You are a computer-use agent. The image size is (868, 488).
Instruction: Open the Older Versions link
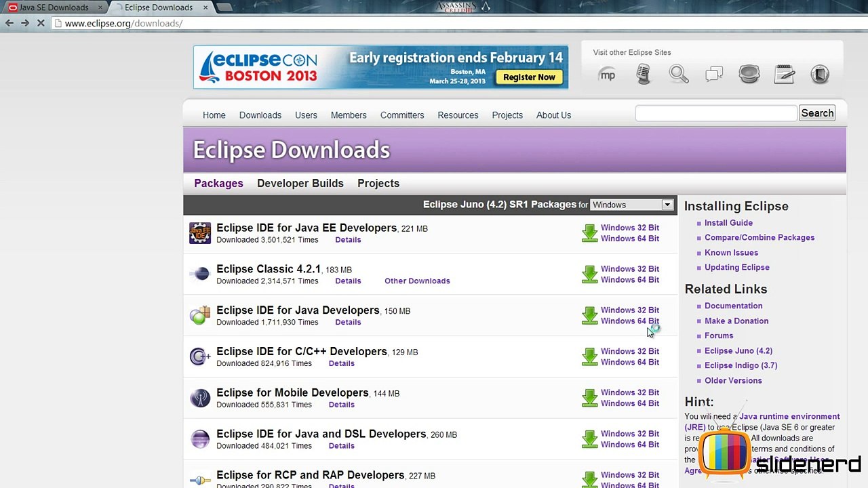pyautogui.click(x=733, y=381)
